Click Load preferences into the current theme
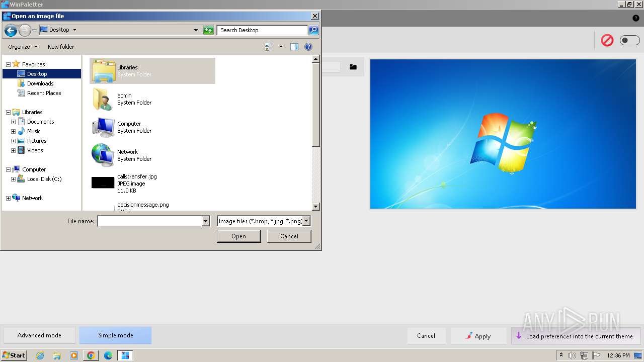644x362 pixels. pos(576,336)
